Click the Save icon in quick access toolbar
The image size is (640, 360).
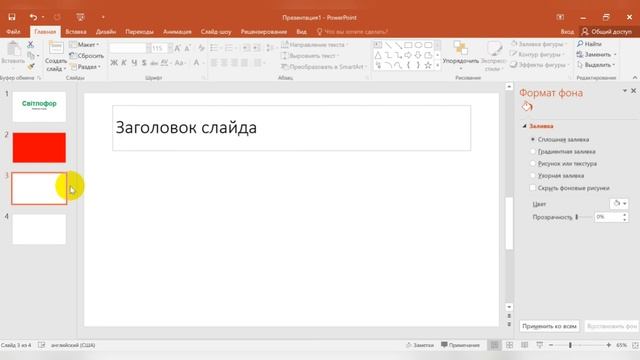point(12,17)
